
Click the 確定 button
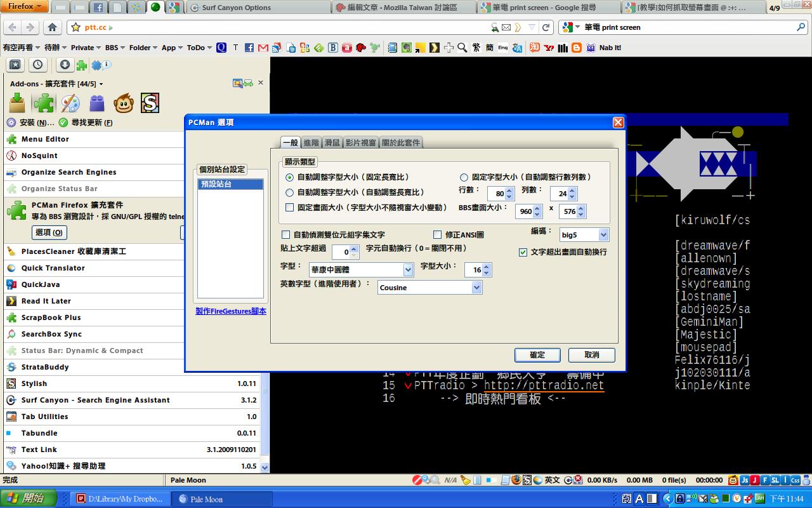click(x=537, y=355)
